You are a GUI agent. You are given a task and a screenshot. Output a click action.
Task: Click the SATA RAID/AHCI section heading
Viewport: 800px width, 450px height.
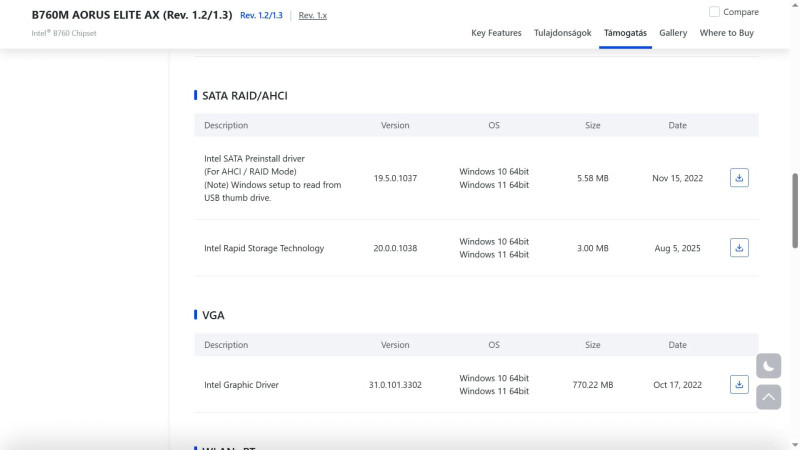click(245, 95)
